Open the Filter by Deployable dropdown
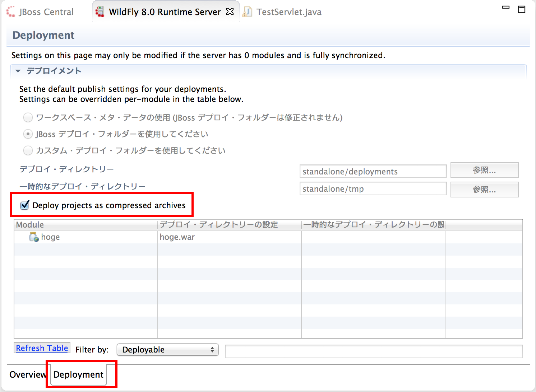 coord(168,350)
